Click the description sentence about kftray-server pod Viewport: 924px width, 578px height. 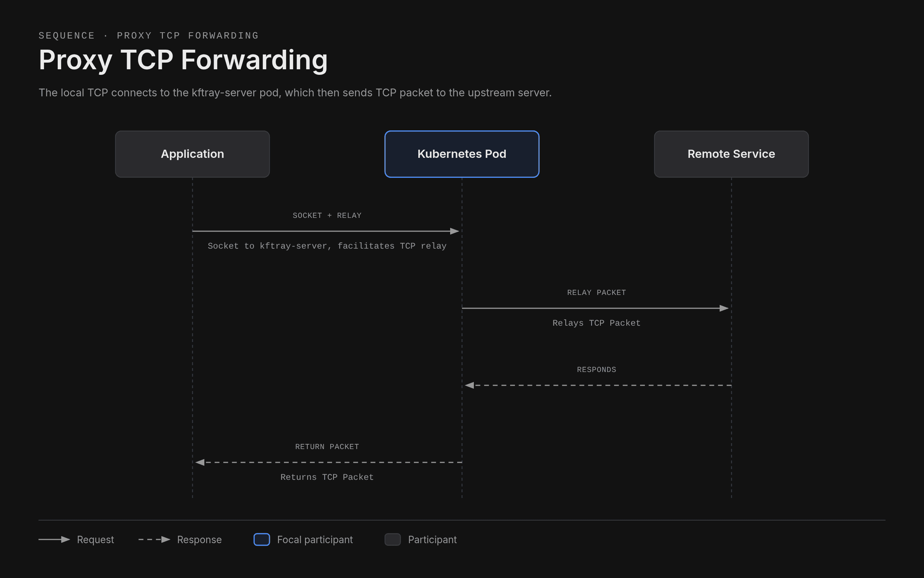pos(295,93)
